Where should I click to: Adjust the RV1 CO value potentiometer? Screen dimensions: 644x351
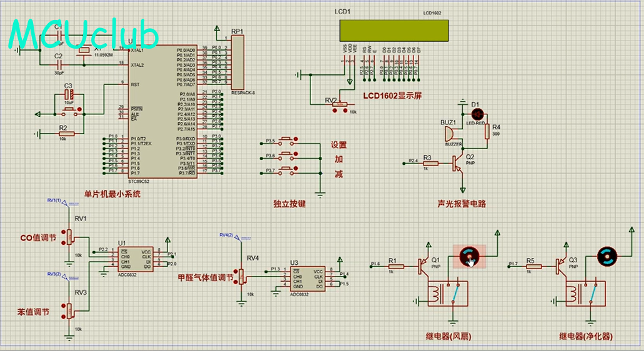click(x=69, y=237)
